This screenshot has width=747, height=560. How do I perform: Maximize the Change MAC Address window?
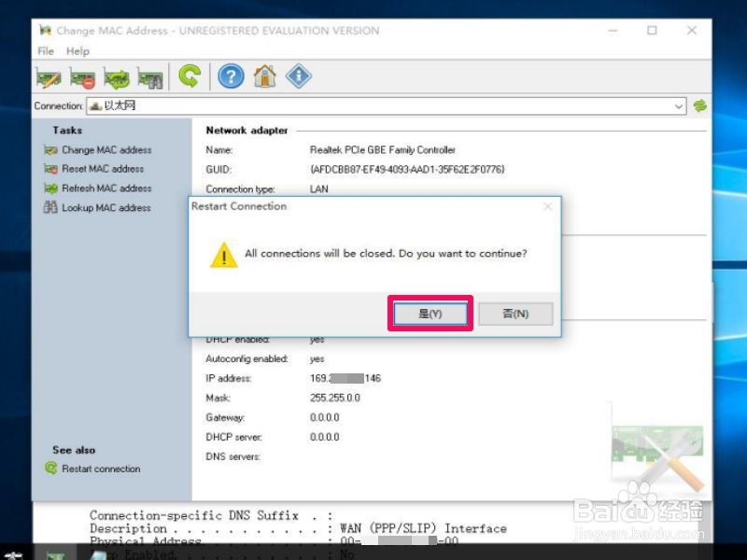click(x=652, y=31)
